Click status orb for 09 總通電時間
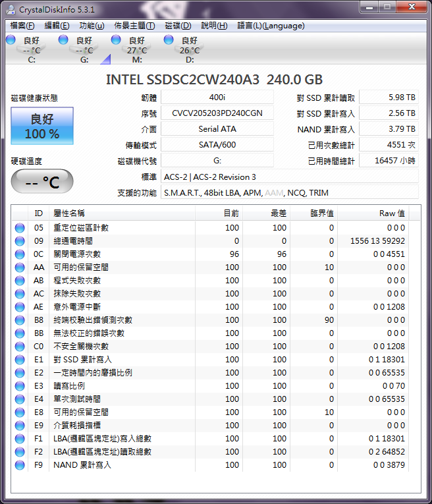432x504 pixels. pos(20,240)
